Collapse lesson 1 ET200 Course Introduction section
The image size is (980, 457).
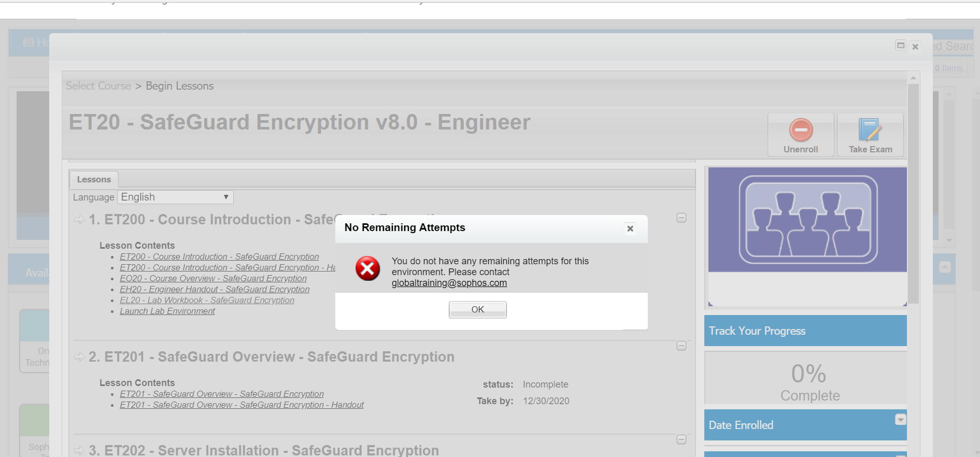[681, 218]
